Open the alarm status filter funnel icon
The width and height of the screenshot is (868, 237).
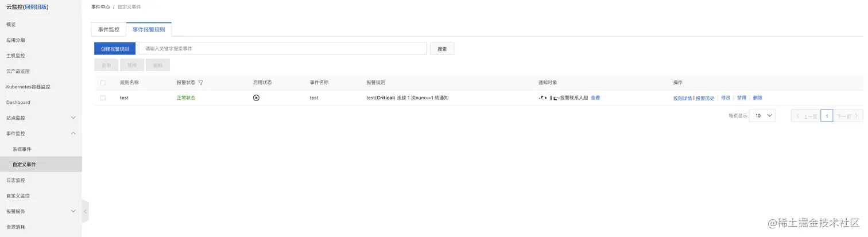point(201,83)
